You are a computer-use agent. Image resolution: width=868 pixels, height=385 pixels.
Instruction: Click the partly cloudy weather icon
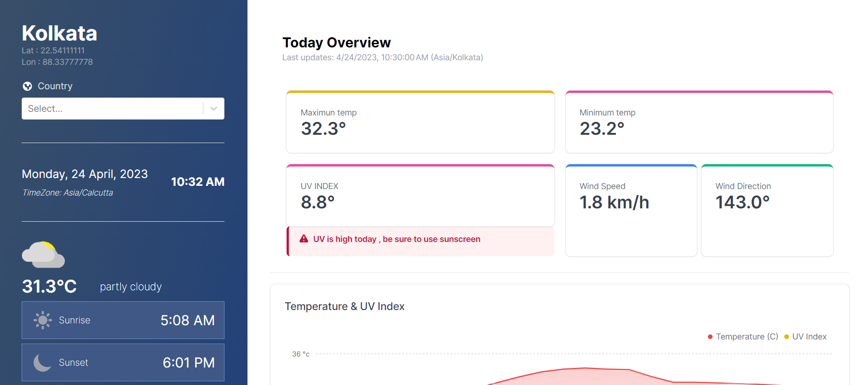click(43, 255)
